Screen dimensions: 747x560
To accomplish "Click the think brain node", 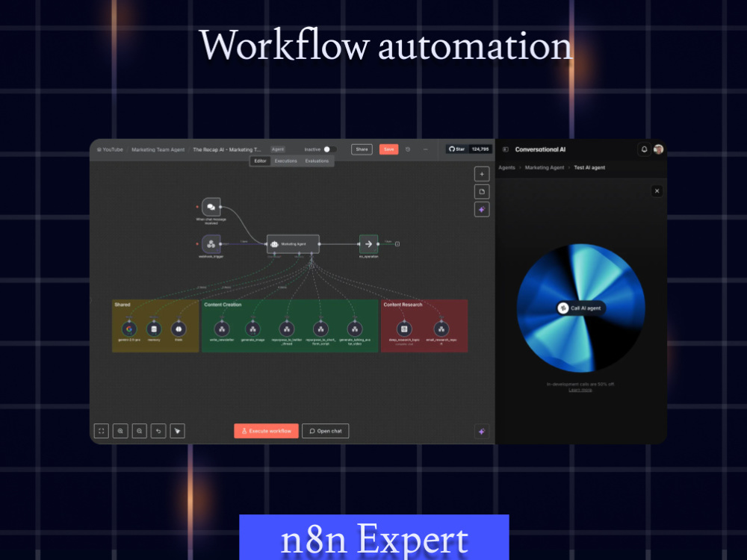I will 179,329.
